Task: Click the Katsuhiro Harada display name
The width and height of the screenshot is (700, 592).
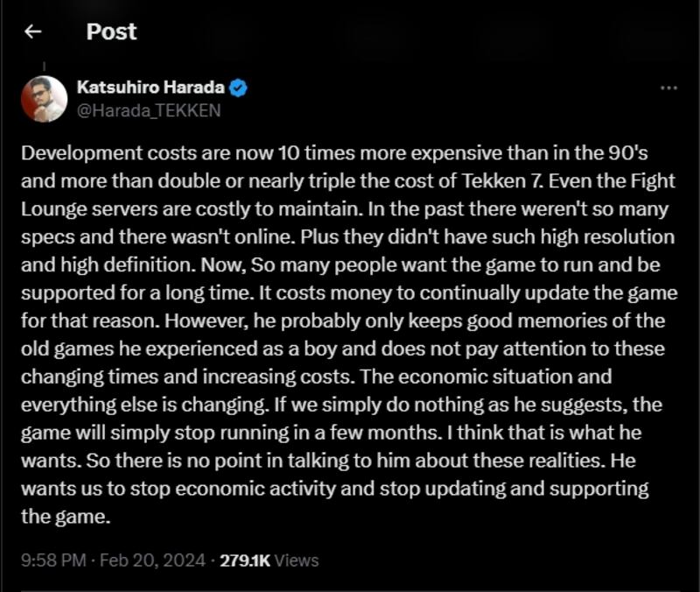Action: (x=150, y=87)
